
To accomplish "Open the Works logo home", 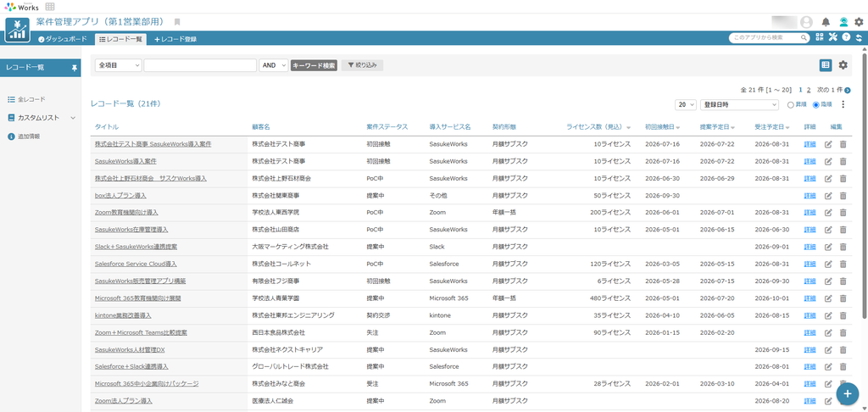I will tap(21, 7).
